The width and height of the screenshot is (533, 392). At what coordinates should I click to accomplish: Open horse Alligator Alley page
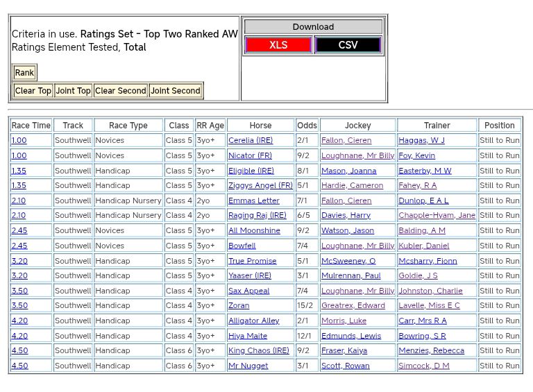(253, 321)
